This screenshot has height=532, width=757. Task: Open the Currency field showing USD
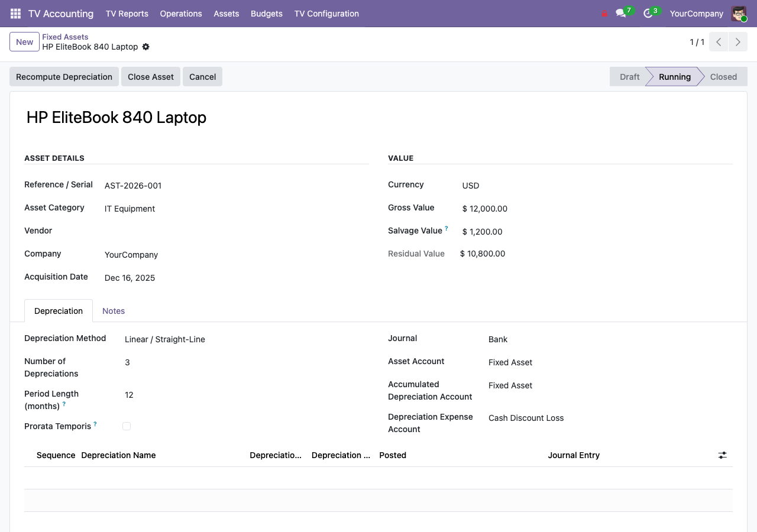point(597,186)
